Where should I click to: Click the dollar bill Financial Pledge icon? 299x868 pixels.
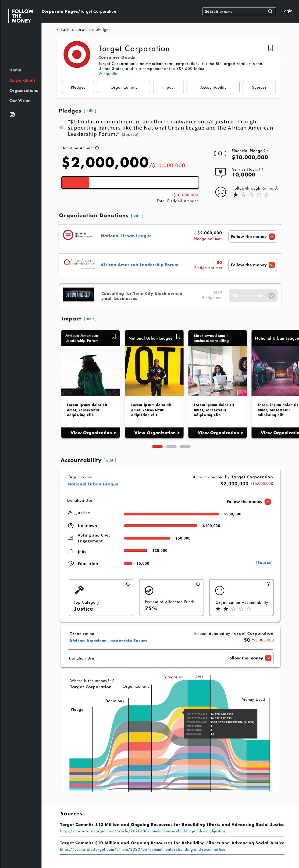220,154
